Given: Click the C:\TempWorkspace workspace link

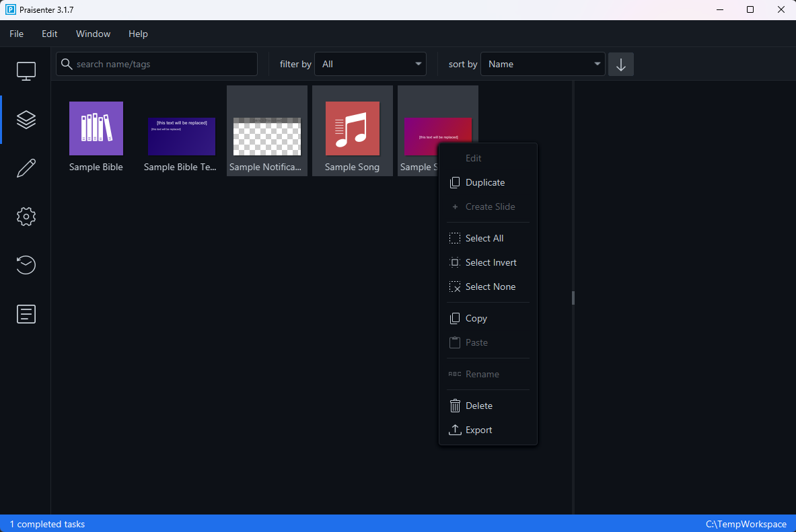Looking at the screenshot, I should tap(747, 524).
